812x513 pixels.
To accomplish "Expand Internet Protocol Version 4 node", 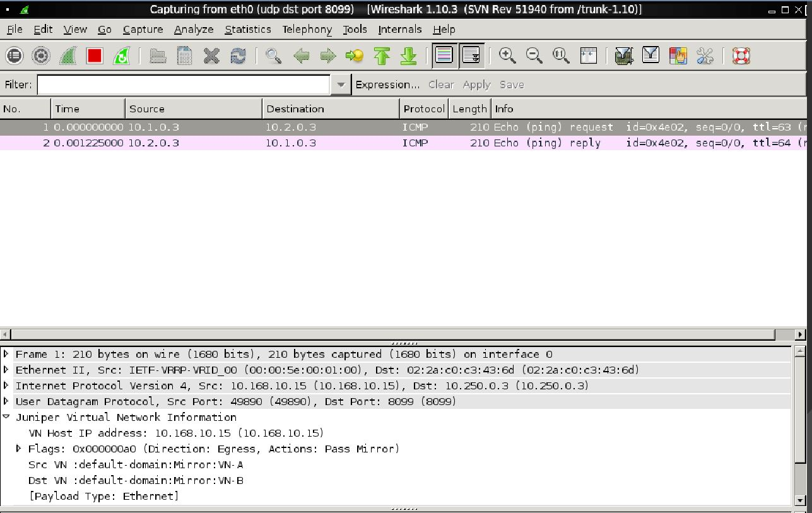I will 6,386.
